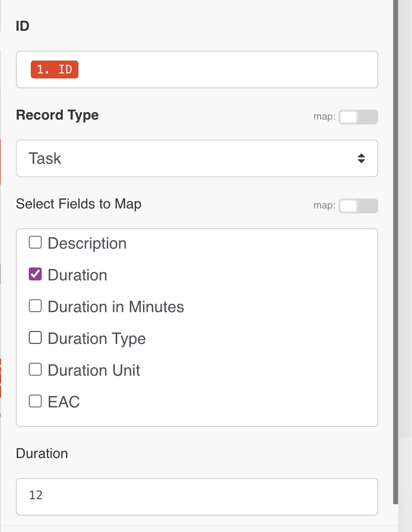The width and height of the screenshot is (412, 532).
Task: Uncheck the Duration checkbox
Action: [35, 274]
